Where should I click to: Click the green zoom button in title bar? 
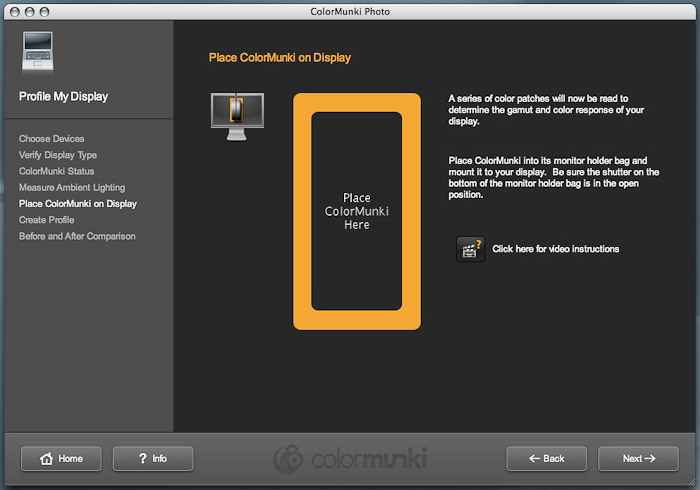click(x=47, y=10)
